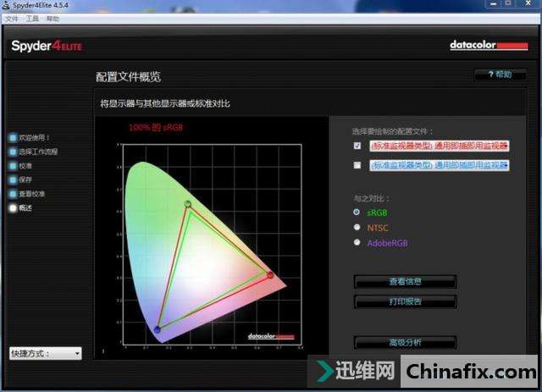Viewport: 542px width, 392px height.
Task: Enable the red profile checkbox
Action: [x=357, y=146]
